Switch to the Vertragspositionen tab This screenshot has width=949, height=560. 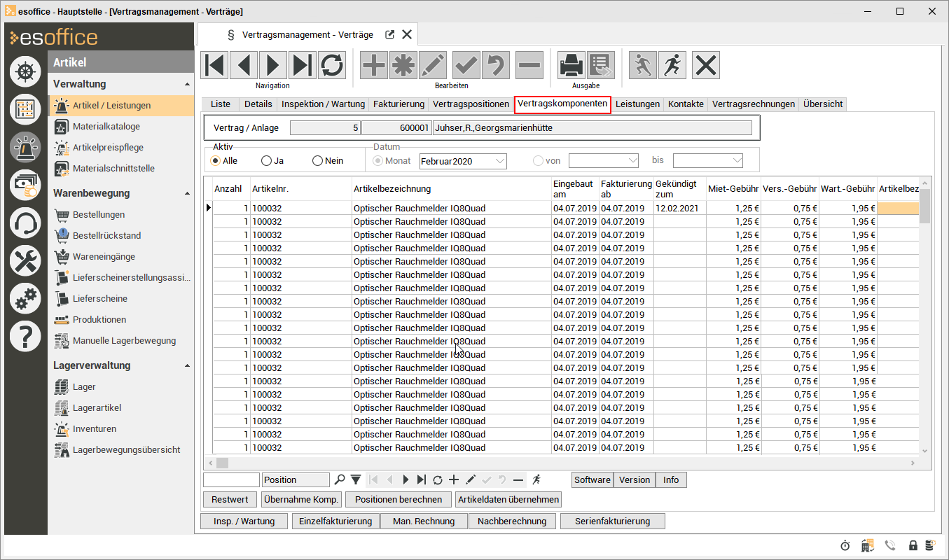(x=471, y=104)
